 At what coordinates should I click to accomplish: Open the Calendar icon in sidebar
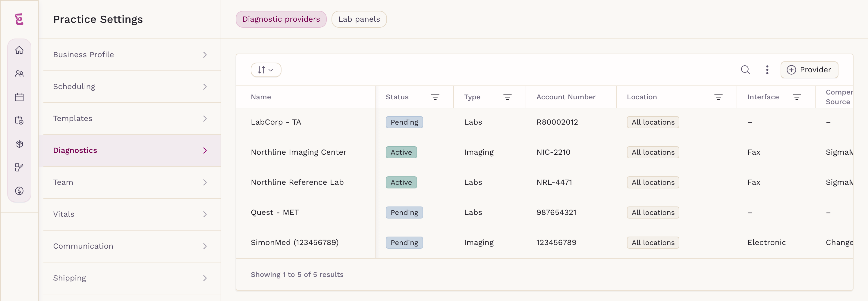19,97
